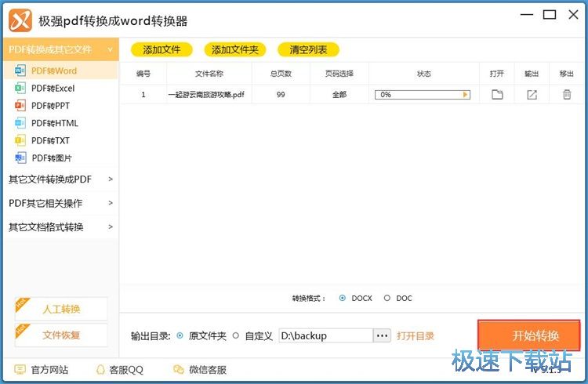Click the PowerPoint icon in sidebar
This screenshot has width=588, height=384.
[20, 105]
